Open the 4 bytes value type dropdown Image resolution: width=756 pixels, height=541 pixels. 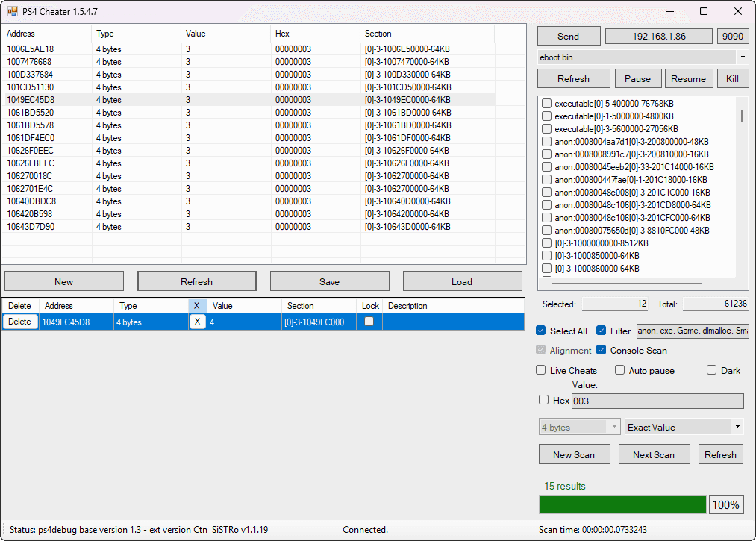613,427
